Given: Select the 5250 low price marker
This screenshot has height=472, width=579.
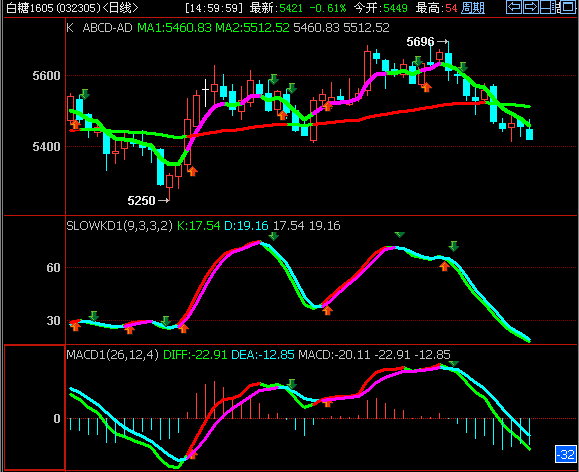Looking at the screenshot, I should [x=148, y=201].
